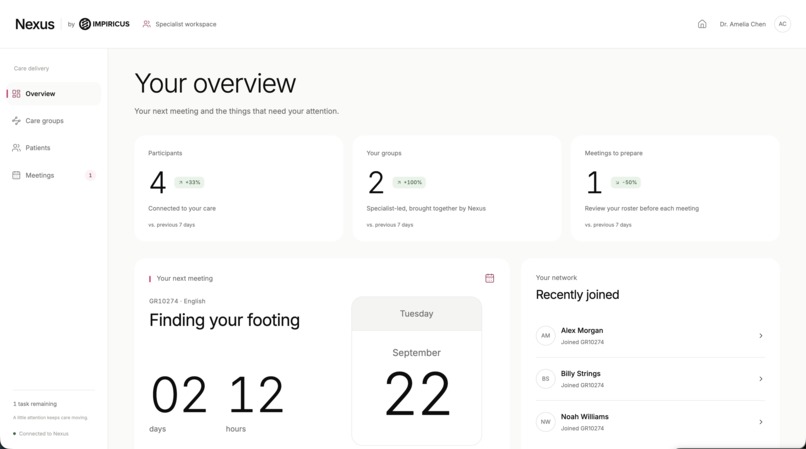Click the Specialist workspace people icon

pyautogui.click(x=146, y=24)
